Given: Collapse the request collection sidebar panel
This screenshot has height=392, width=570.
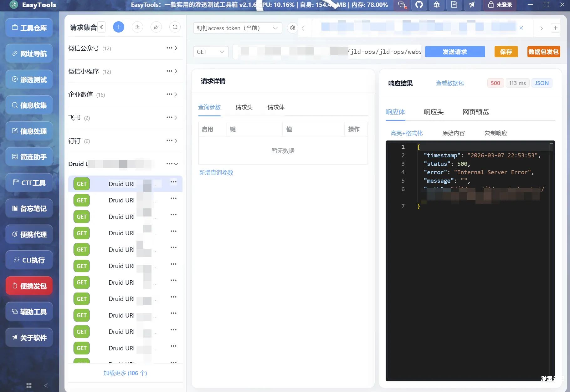Looking at the screenshot, I should [x=101, y=27].
